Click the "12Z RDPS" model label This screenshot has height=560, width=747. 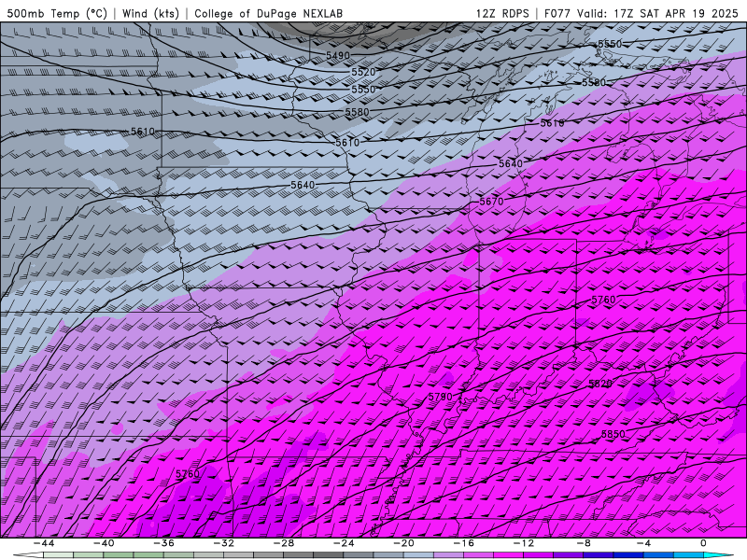coord(502,13)
